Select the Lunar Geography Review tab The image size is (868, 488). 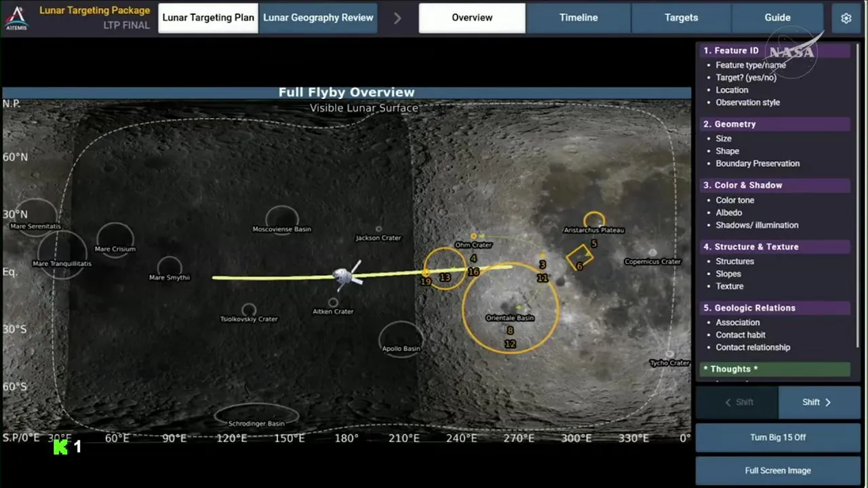pos(318,18)
